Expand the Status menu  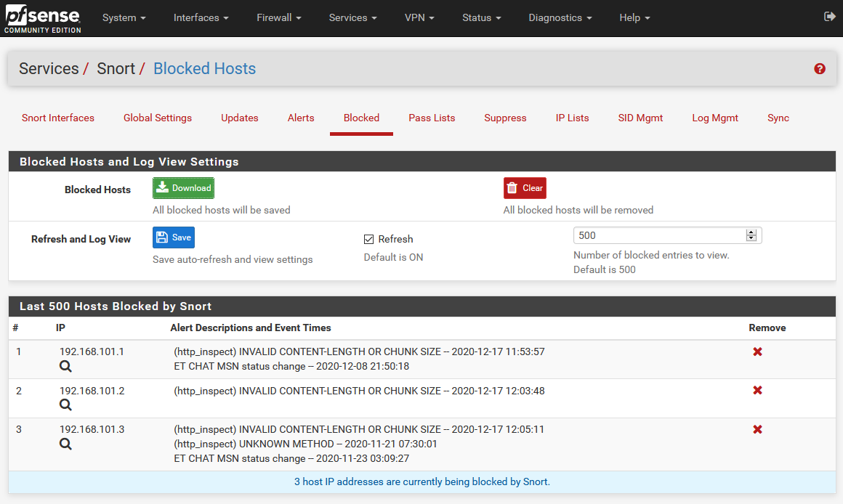482,17
